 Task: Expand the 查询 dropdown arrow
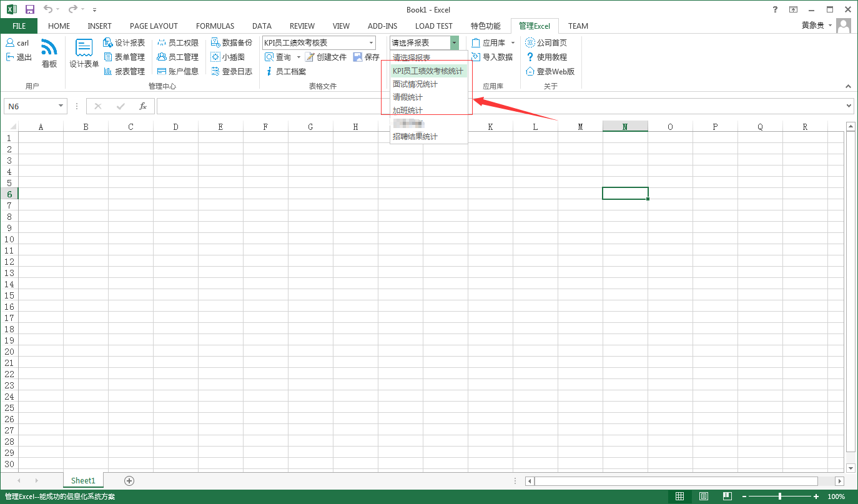click(298, 57)
